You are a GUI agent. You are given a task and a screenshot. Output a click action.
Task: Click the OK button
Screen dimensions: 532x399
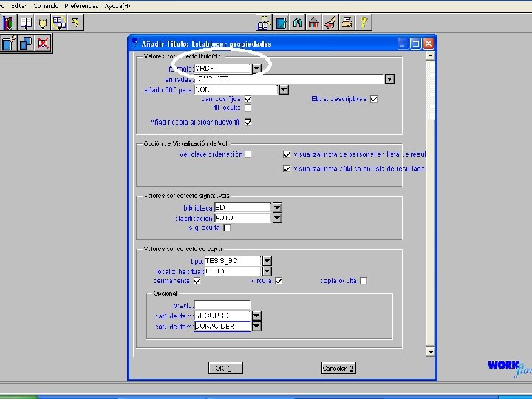click(x=225, y=368)
